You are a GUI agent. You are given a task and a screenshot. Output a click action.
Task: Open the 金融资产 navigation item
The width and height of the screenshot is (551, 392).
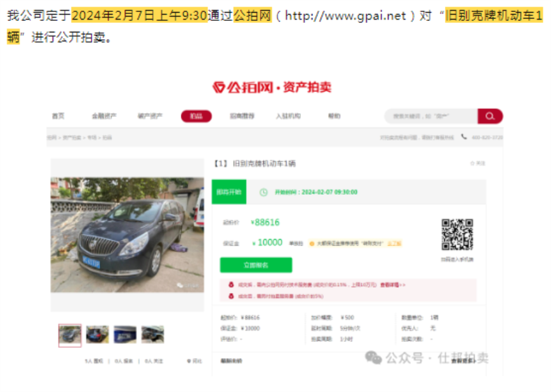point(104,116)
